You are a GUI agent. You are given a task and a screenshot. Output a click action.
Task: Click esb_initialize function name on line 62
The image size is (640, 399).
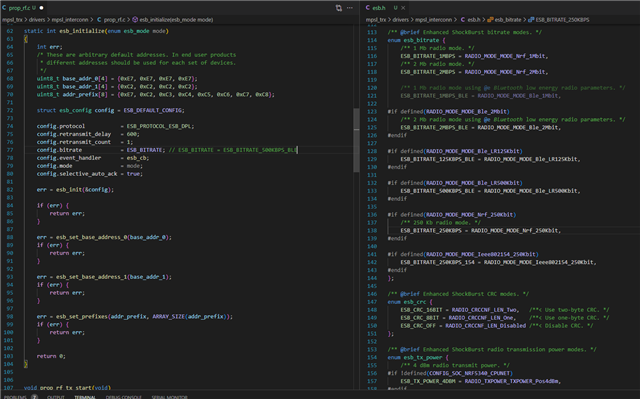coord(82,31)
